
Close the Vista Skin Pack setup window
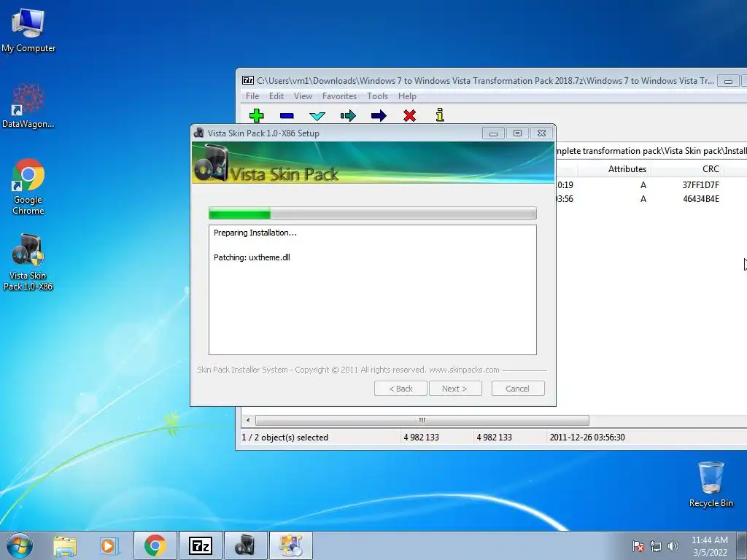542,133
